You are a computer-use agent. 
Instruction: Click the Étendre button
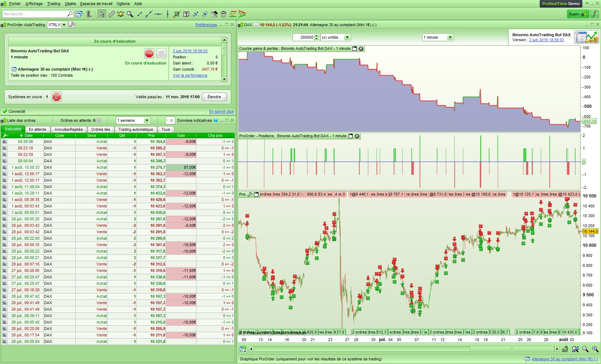[214, 97]
